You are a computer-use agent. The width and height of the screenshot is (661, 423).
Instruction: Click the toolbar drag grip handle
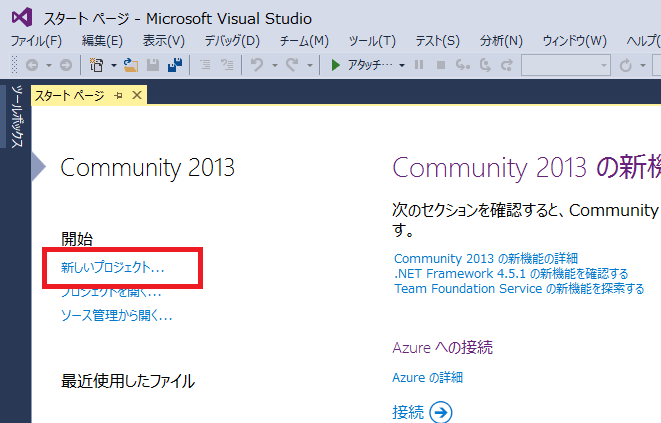point(15,65)
